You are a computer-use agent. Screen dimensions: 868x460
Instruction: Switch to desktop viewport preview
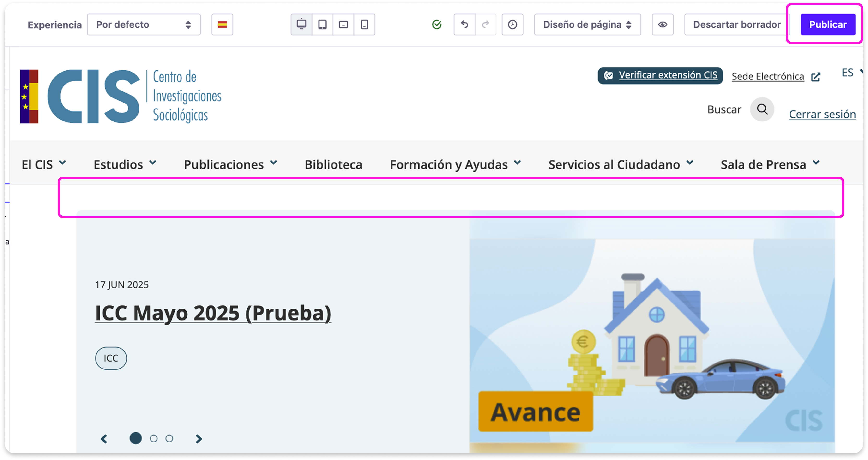[x=301, y=24]
